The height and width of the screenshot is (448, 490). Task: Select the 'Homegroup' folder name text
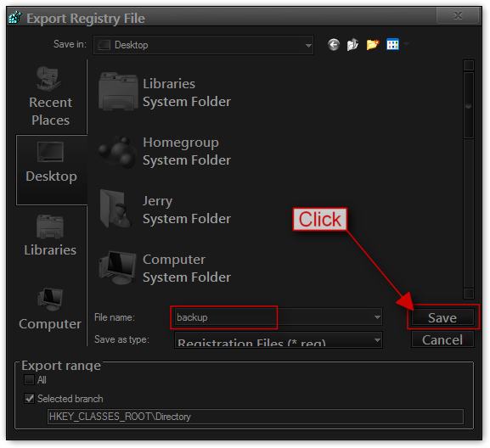pyautogui.click(x=181, y=143)
